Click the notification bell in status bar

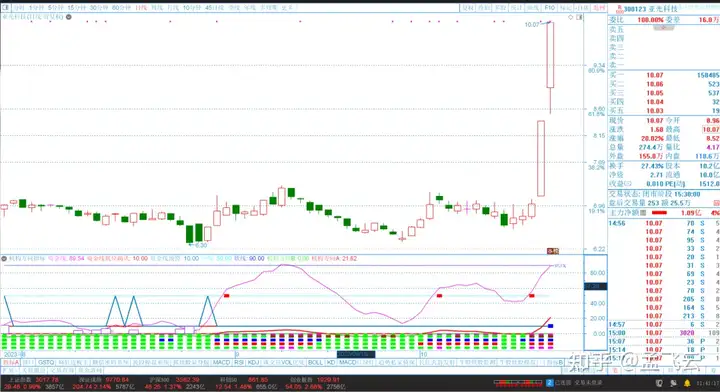(x=687, y=383)
